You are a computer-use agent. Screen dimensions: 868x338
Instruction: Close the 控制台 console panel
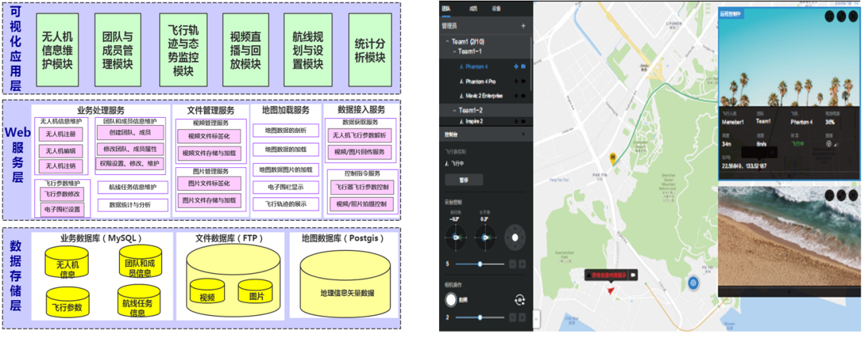pos(523,134)
